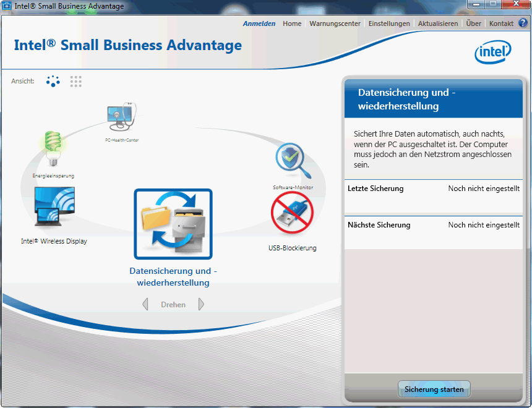
Task: Select the USB-Blockierung icon
Action: point(292,213)
